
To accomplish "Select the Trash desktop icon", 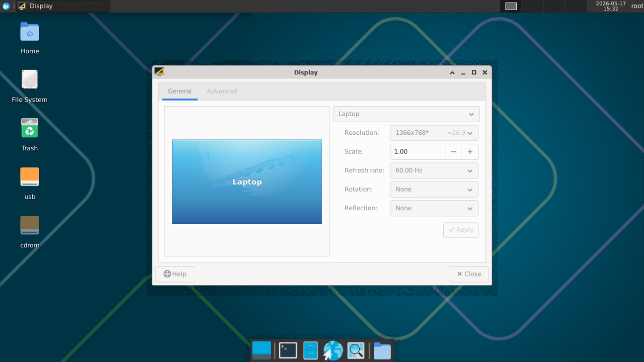I will tap(30, 135).
